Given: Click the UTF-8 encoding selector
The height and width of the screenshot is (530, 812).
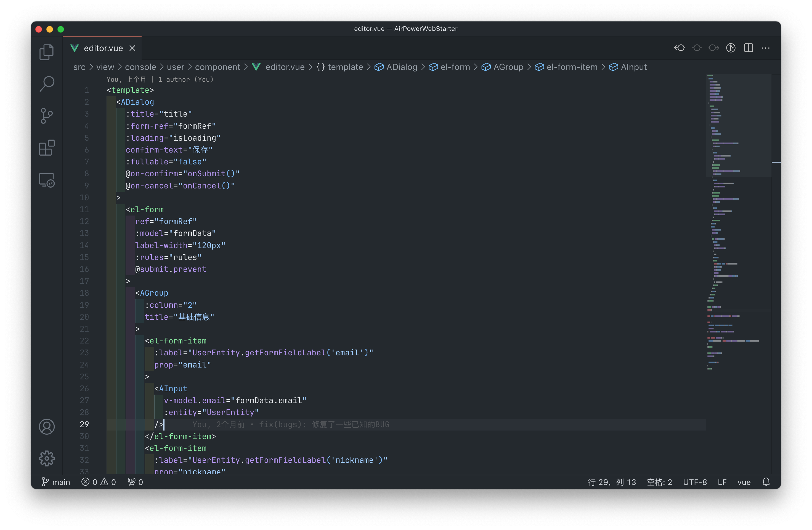Looking at the screenshot, I should pyautogui.click(x=695, y=482).
